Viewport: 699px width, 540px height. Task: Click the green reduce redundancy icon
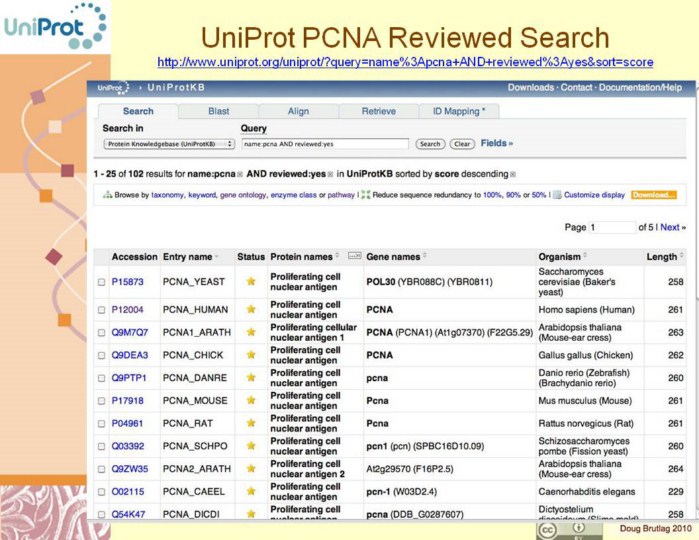click(x=365, y=195)
